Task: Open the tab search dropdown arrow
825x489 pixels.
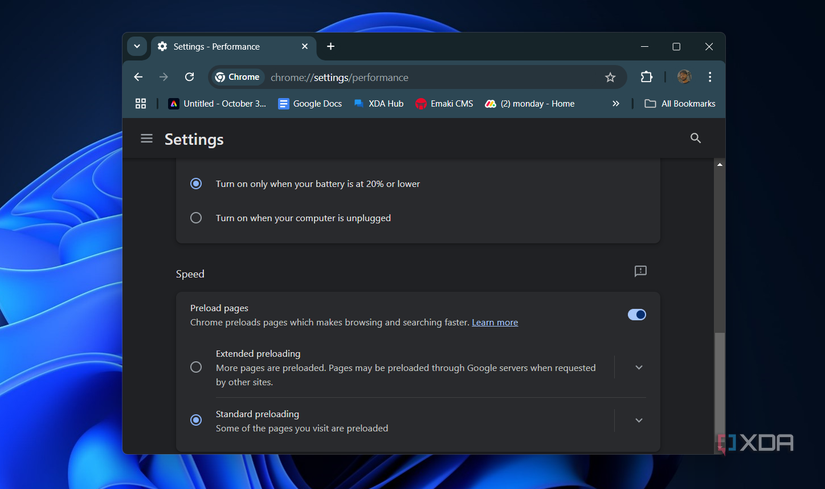Action: (x=137, y=47)
